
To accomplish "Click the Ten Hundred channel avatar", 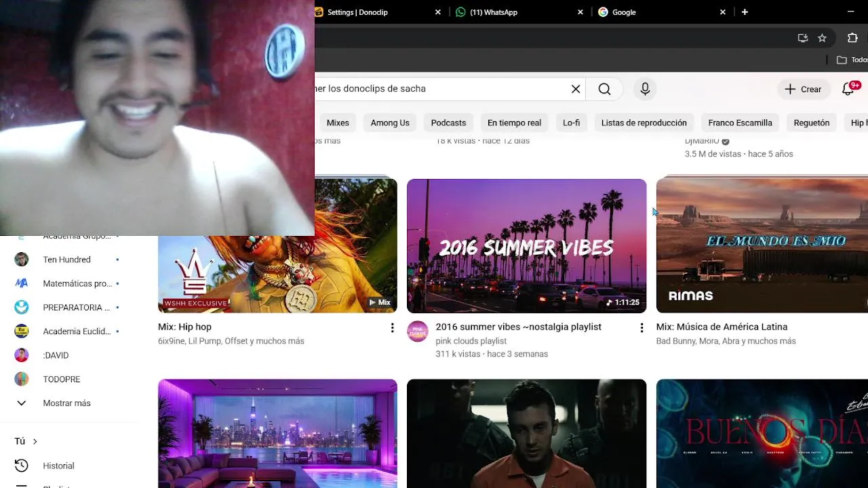I will coord(22,260).
